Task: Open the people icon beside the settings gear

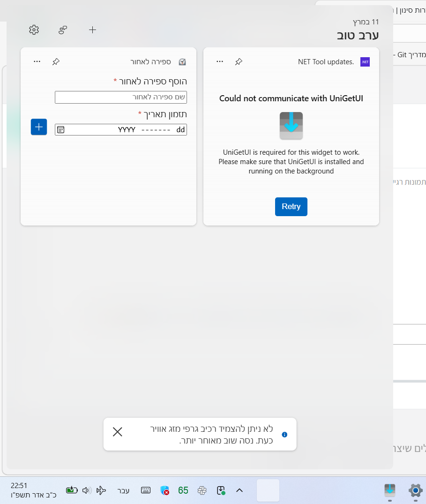Action: [63, 30]
